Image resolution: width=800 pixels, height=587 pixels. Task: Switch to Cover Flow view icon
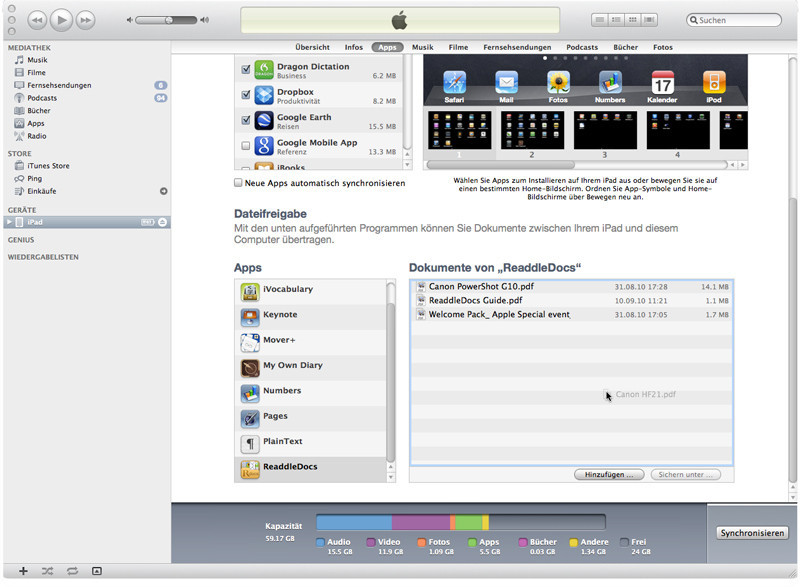pyautogui.click(x=649, y=20)
